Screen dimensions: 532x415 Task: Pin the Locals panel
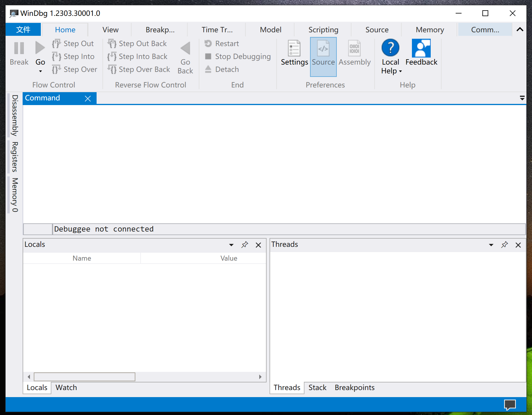point(245,245)
